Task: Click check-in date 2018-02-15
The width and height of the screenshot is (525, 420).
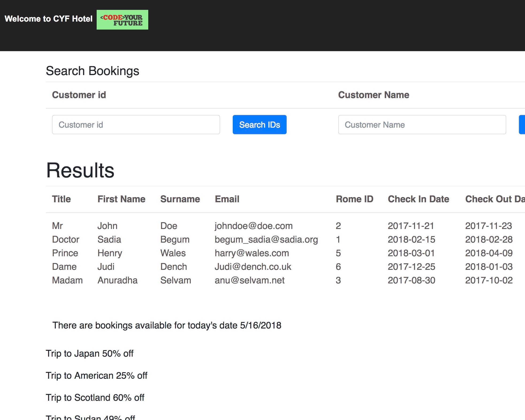Action: tap(411, 240)
